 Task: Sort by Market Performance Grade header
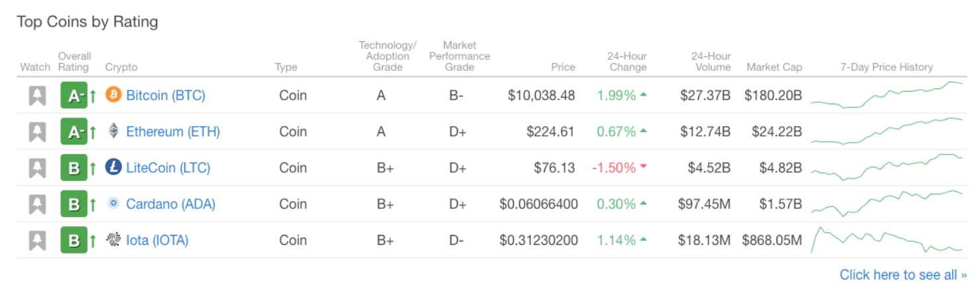click(x=459, y=56)
